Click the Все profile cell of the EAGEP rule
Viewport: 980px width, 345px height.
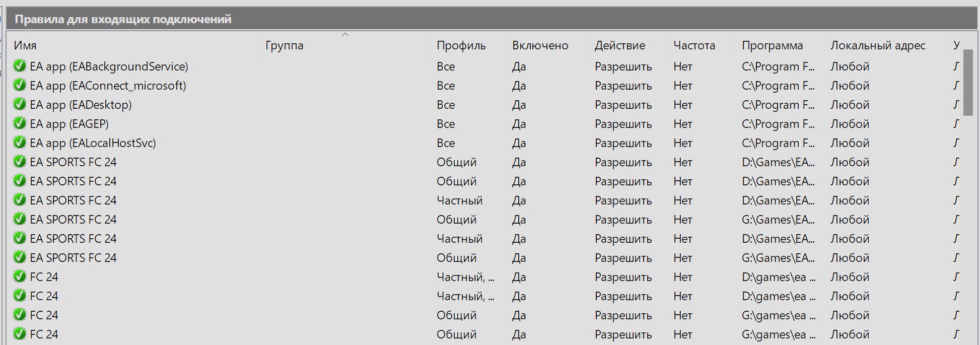(x=446, y=124)
